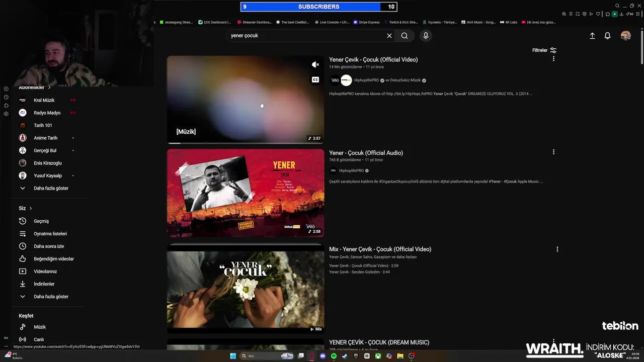Open the Stripe Express bookmark
The width and height of the screenshot is (644, 362).
click(x=366, y=22)
